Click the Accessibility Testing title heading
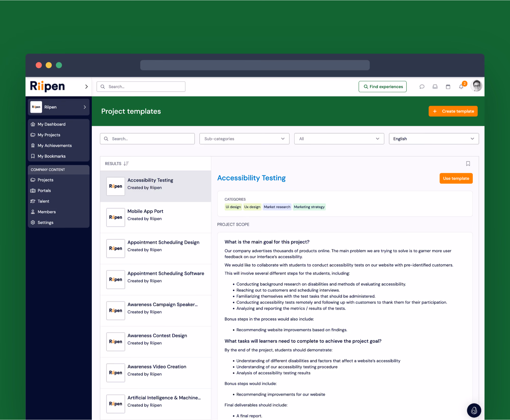The image size is (510, 420). (251, 178)
